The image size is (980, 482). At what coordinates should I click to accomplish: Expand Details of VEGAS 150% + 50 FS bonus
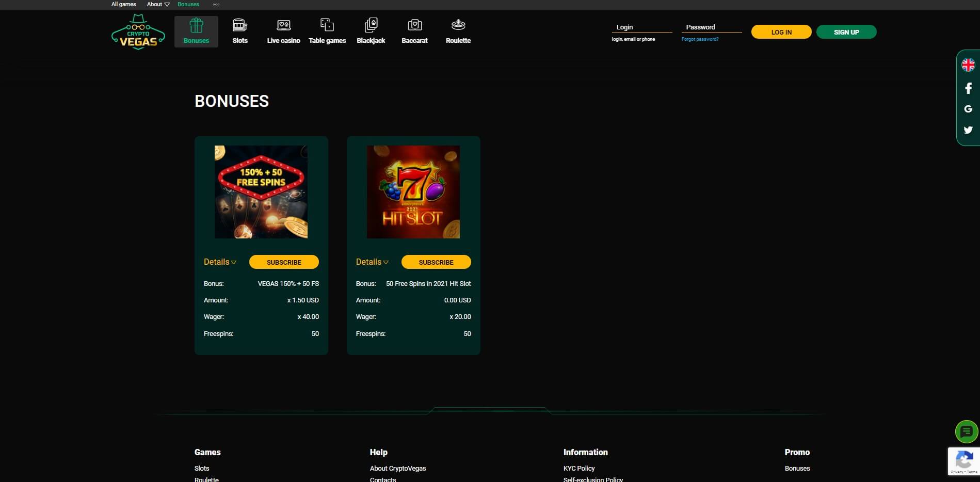[x=220, y=262]
